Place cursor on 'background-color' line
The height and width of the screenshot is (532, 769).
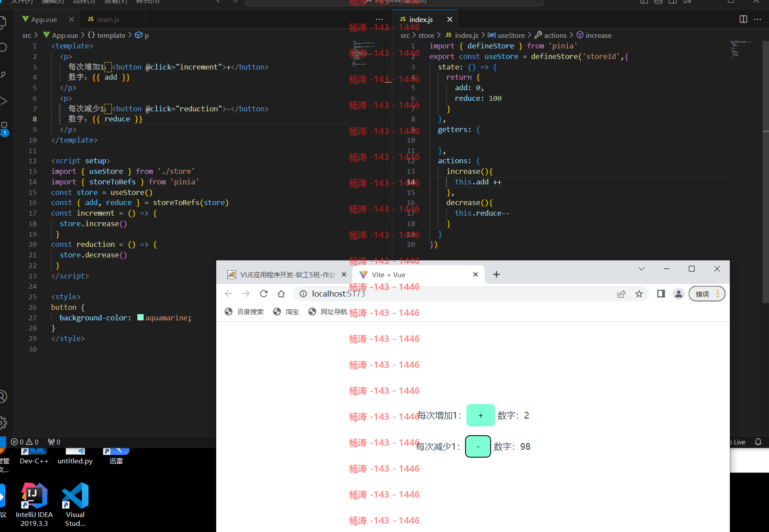(x=126, y=318)
